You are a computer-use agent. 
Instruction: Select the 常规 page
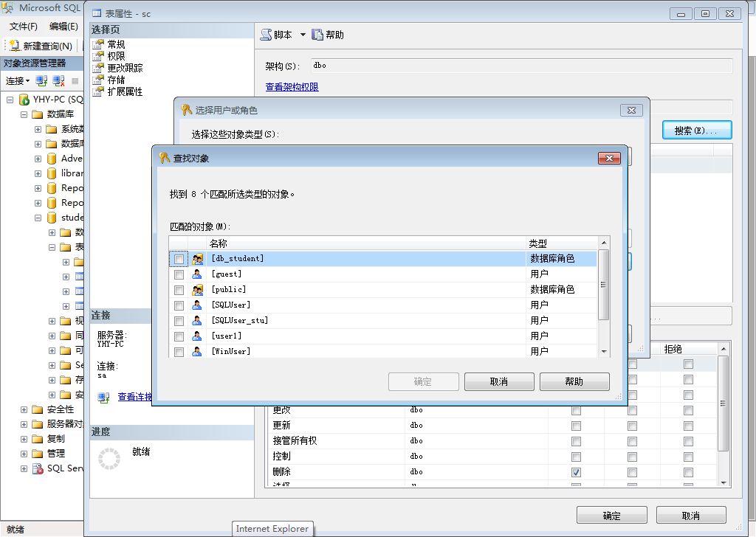116,44
